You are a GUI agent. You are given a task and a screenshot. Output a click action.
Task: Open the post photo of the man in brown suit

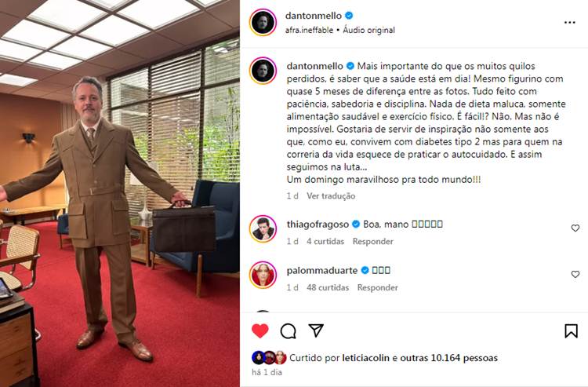click(x=120, y=193)
